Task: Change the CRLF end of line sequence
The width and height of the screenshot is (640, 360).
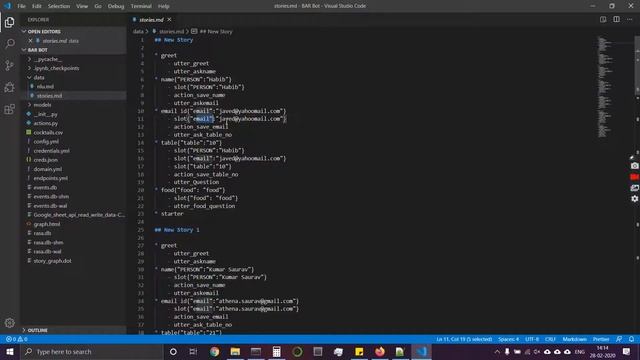Action: 550,339
